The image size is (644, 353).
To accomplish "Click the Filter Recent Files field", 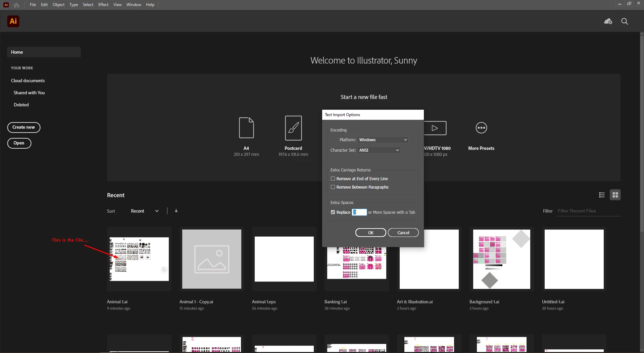I will [588, 211].
